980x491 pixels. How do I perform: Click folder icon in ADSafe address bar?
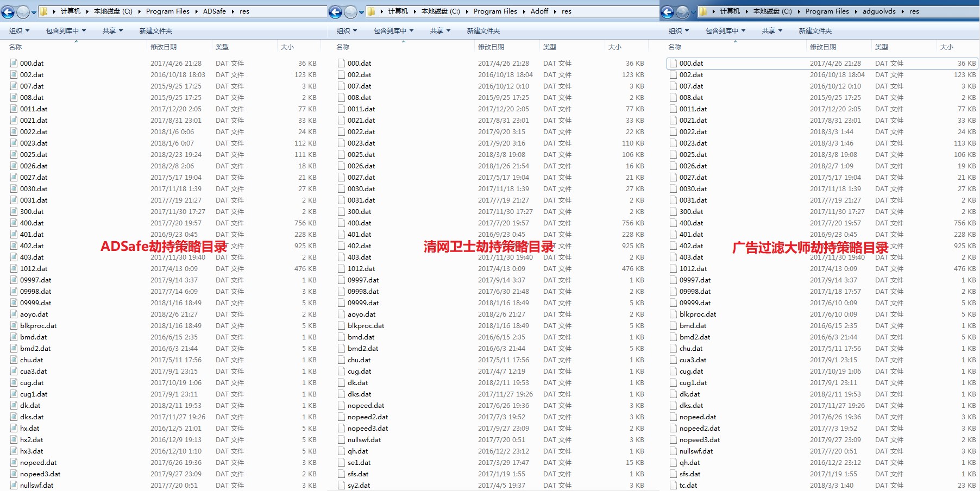tap(44, 11)
